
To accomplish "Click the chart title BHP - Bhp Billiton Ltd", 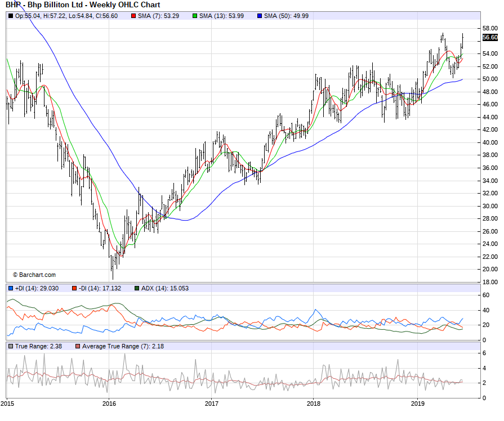I will 83,5.
